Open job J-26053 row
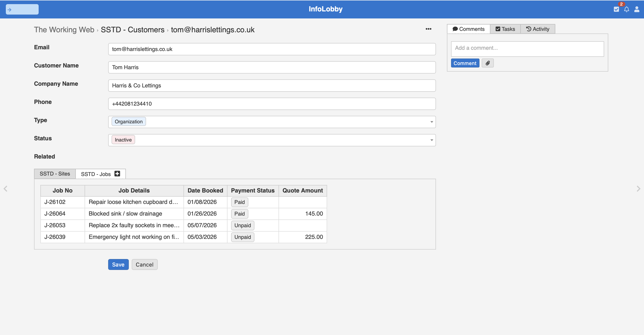 (183, 225)
